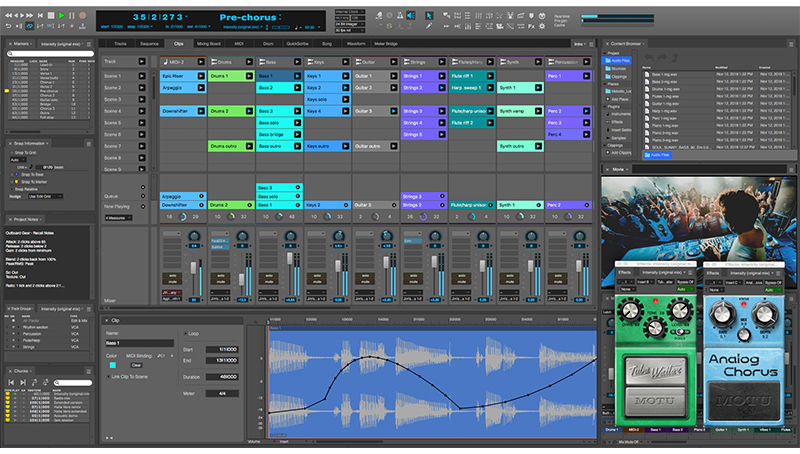Screen dimensions: 800x454
Task: Open the Internal Clock dropdown
Action: tap(349, 12)
